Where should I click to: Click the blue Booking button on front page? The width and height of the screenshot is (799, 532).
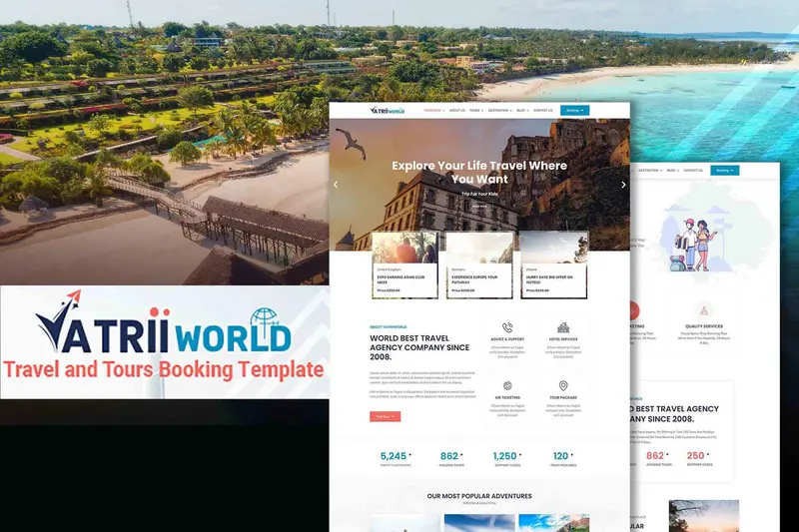pos(575,111)
